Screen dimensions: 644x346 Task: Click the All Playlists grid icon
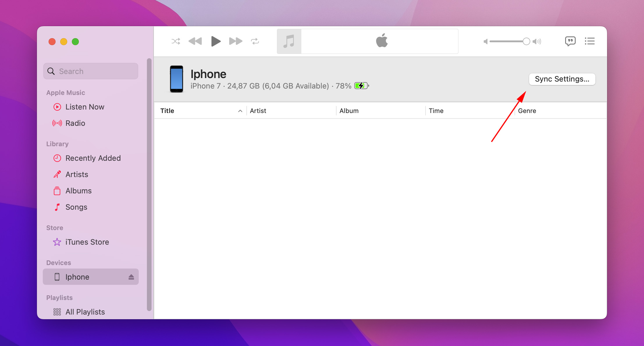[x=57, y=312]
